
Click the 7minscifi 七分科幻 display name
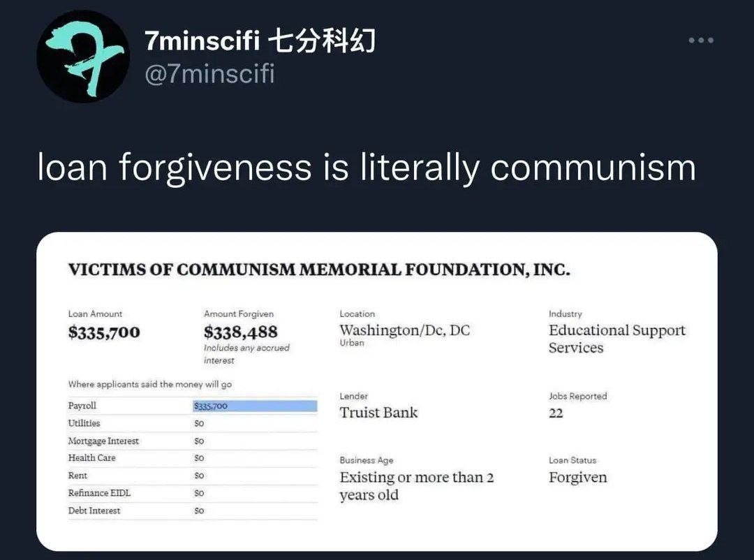(260, 42)
